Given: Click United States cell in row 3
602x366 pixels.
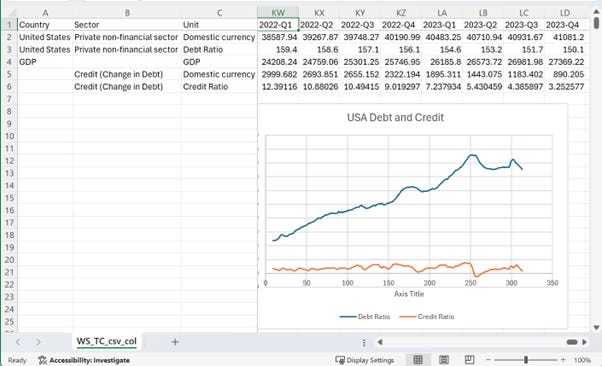Looking at the screenshot, I should (x=45, y=50).
